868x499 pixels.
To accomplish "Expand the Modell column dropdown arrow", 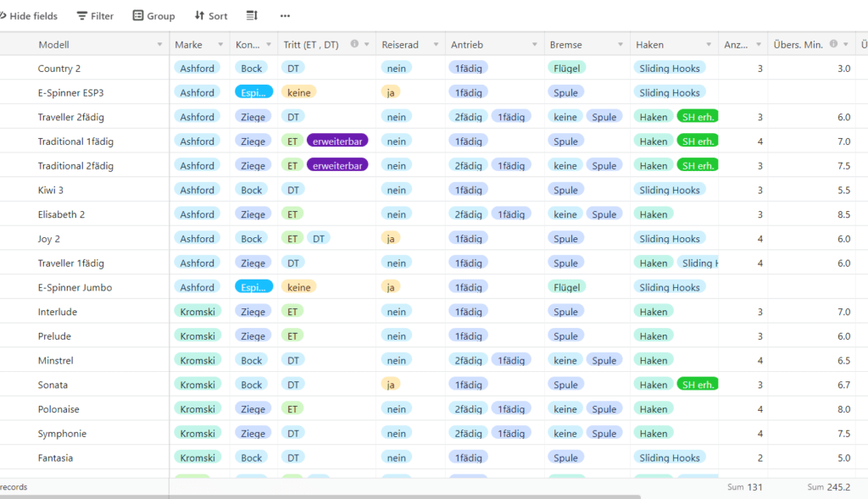I will (x=159, y=45).
